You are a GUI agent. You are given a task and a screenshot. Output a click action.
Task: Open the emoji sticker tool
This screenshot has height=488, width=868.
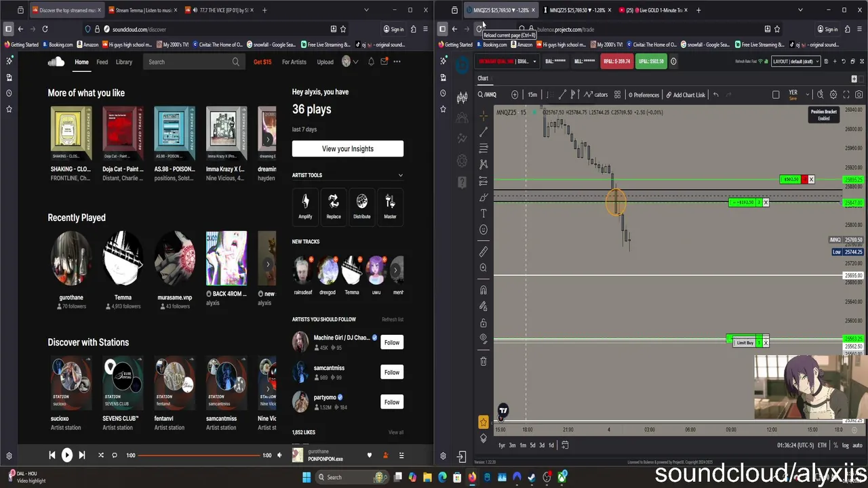point(484,230)
